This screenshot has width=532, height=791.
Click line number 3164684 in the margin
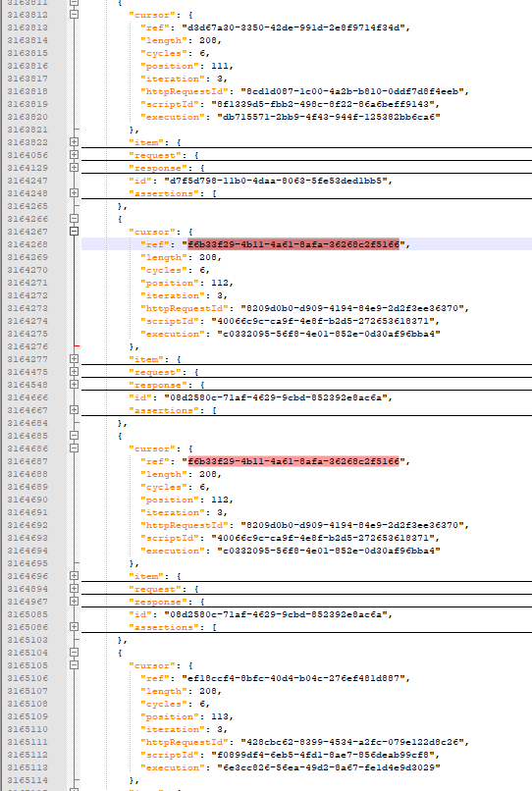click(27, 423)
